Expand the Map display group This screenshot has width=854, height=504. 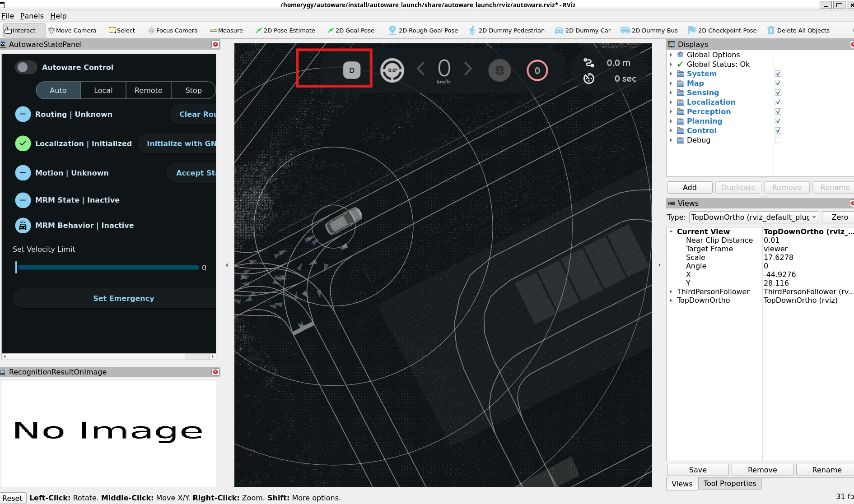point(671,83)
